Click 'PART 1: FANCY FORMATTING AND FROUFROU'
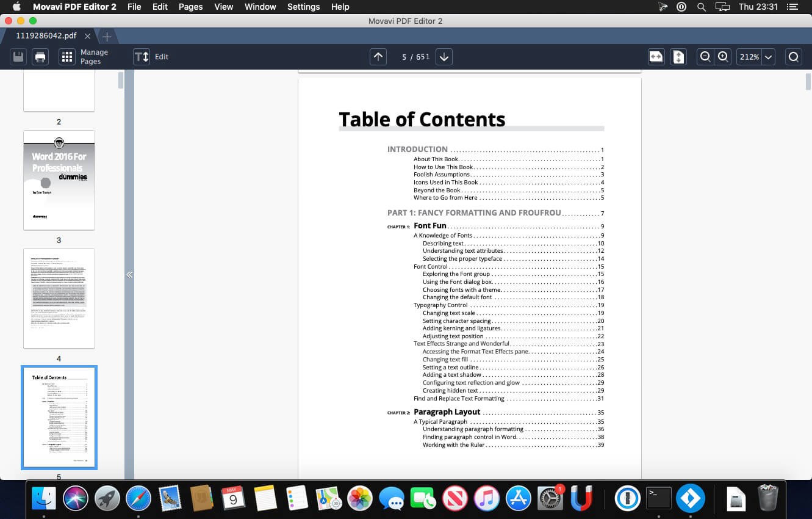 474,213
